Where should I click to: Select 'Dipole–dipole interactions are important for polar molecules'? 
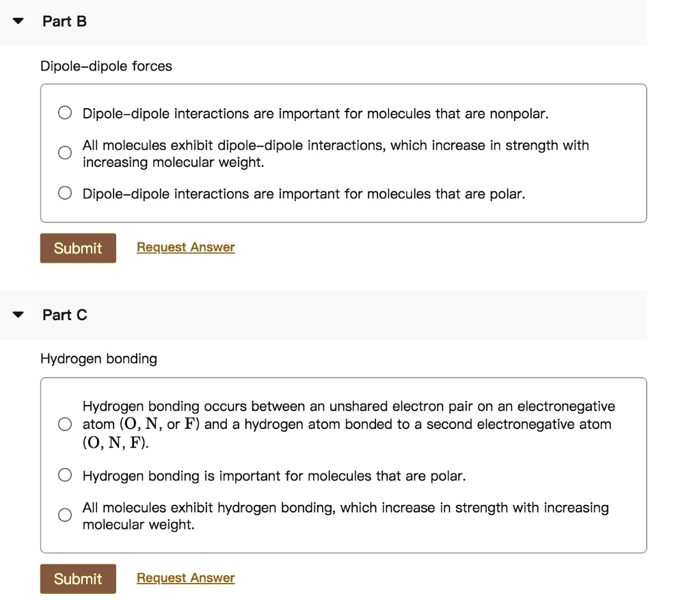click(x=64, y=193)
